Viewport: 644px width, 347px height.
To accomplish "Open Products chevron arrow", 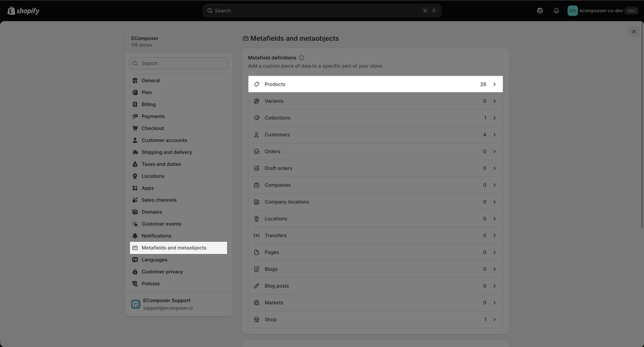I will pyautogui.click(x=494, y=84).
